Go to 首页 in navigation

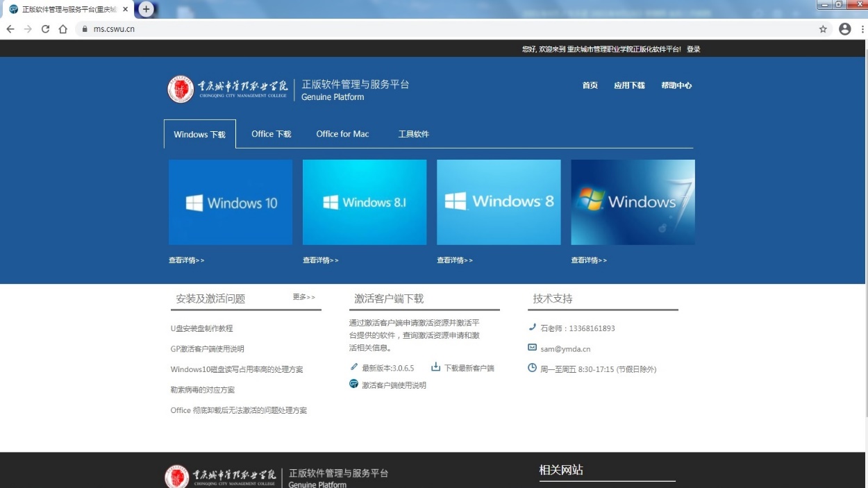pos(590,85)
